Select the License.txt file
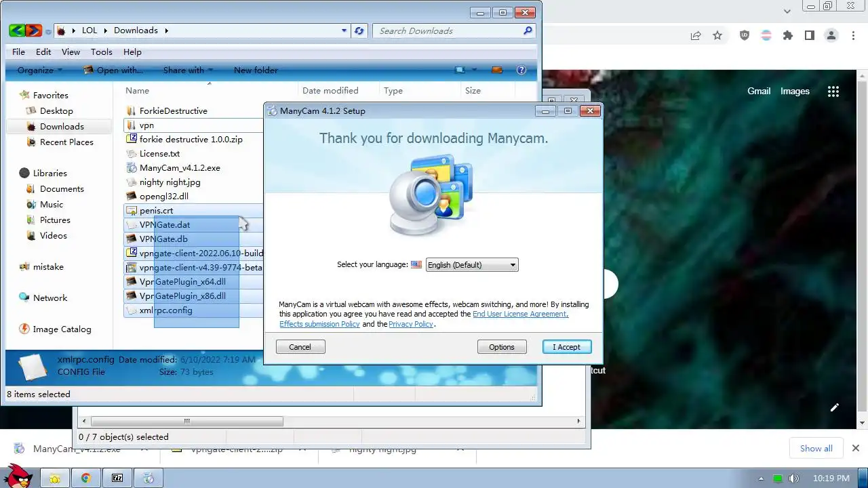The image size is (868, 488). pos(159,153)
